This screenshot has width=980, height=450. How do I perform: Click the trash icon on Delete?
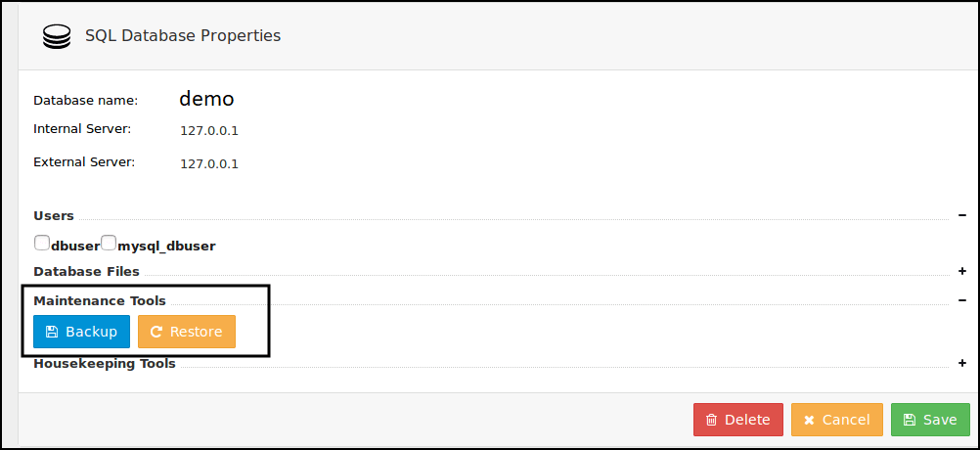click(x=711, y=420)
